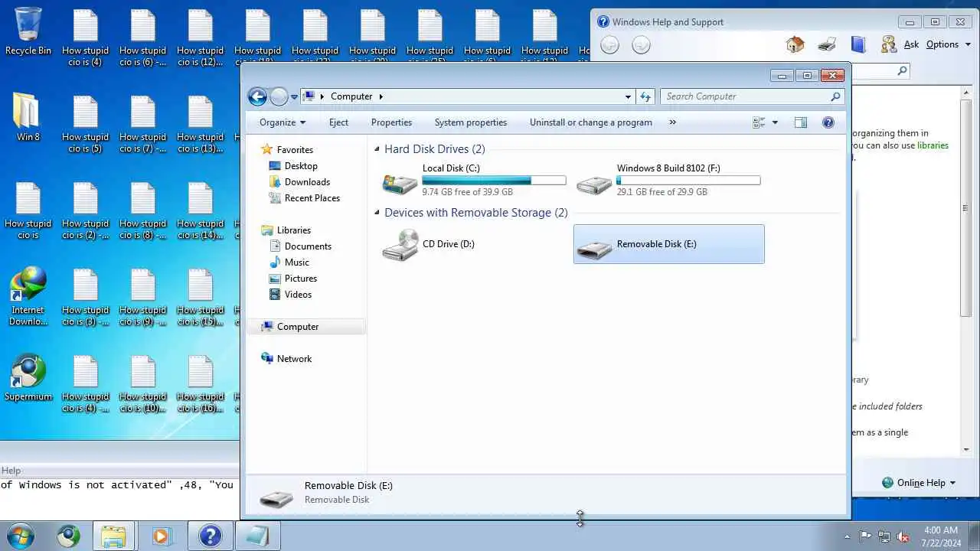This screenshot has width=980, height=551.
Task: Expand the arrow after Computer breadcrumb
Action: tap(381, 96)
